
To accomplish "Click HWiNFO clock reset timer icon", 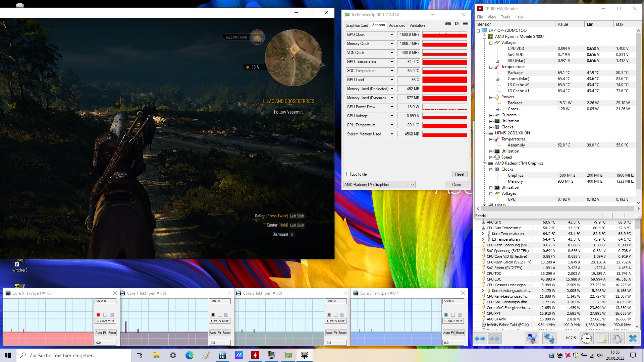I will [587, 339].
